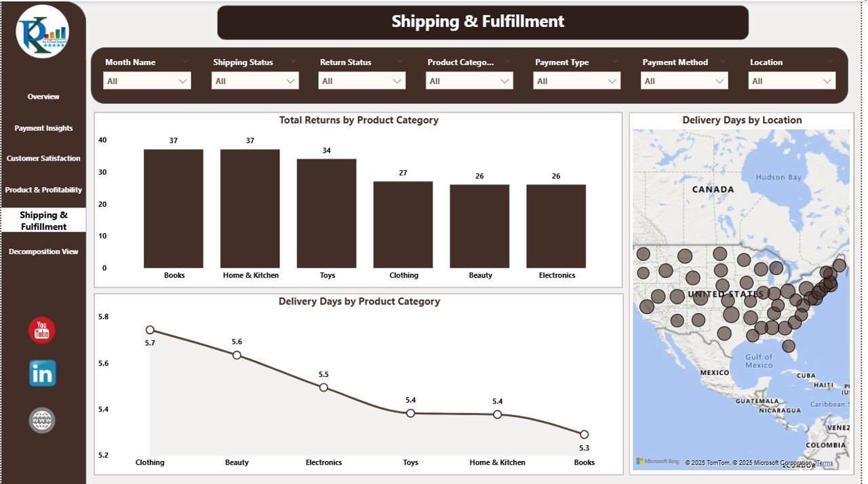Go to the Overview page

point(43,97)
